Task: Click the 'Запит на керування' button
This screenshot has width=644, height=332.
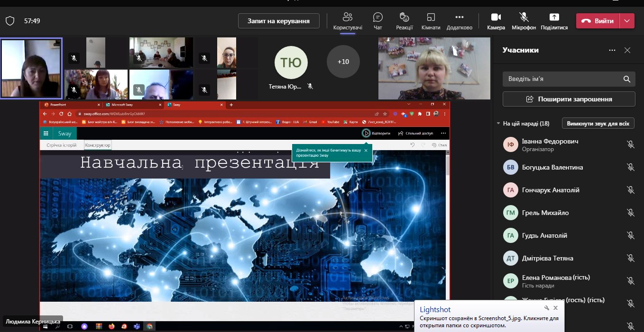Action: tap(278, 21)
